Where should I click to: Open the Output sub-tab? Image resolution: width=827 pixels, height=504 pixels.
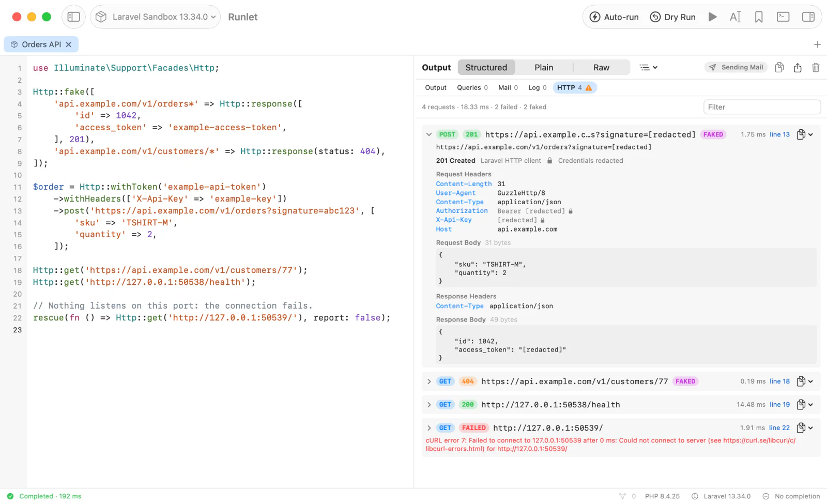(x=436, y=87)
